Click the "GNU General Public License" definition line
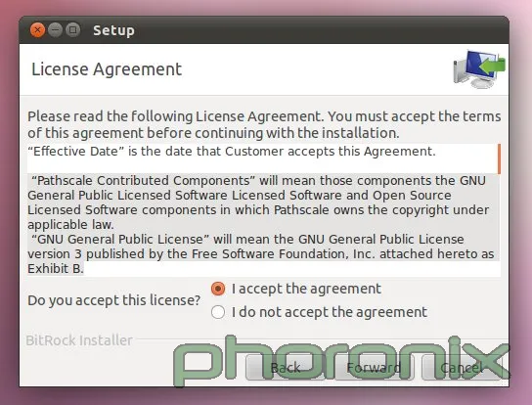This screenshot has height=405, width=532. [260, 254]
